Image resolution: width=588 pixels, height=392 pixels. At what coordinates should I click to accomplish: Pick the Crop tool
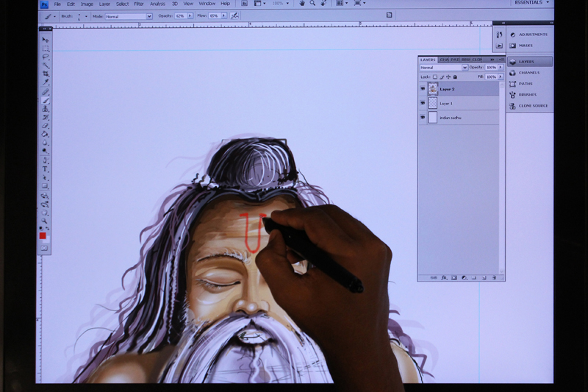click(x=45, y=74)
